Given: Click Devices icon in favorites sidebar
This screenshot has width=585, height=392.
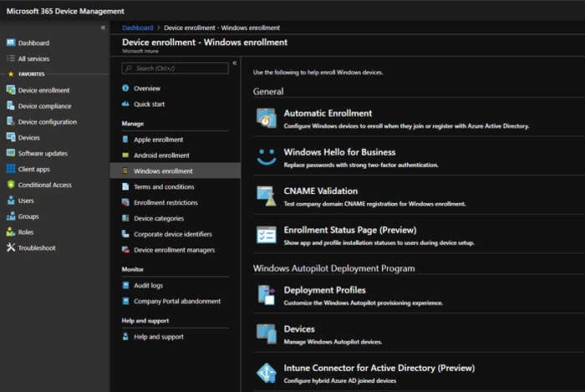Looking at the screenshot, I should [x=11, y=137].
